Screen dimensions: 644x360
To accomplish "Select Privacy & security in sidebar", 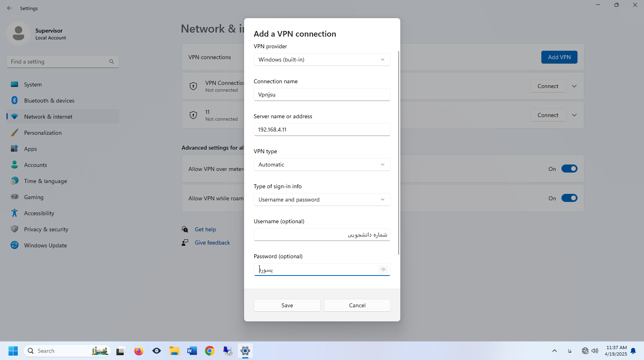I will [x=46, y=229].
